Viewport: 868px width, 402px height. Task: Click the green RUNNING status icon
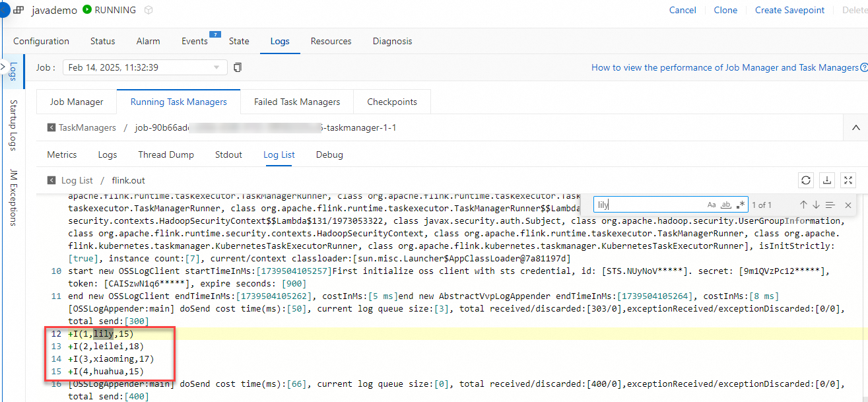(87, 10)
